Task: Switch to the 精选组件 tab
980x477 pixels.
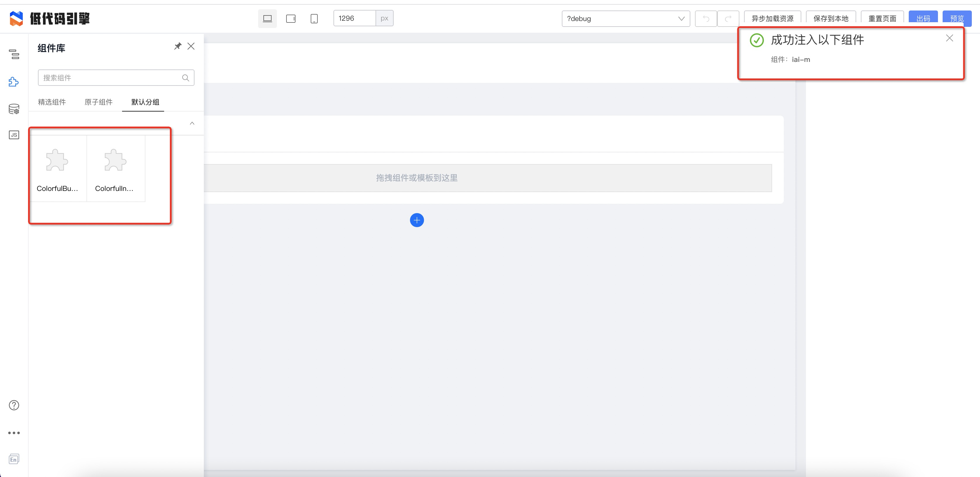Action: pyautogui.click(x=52, y=102)
